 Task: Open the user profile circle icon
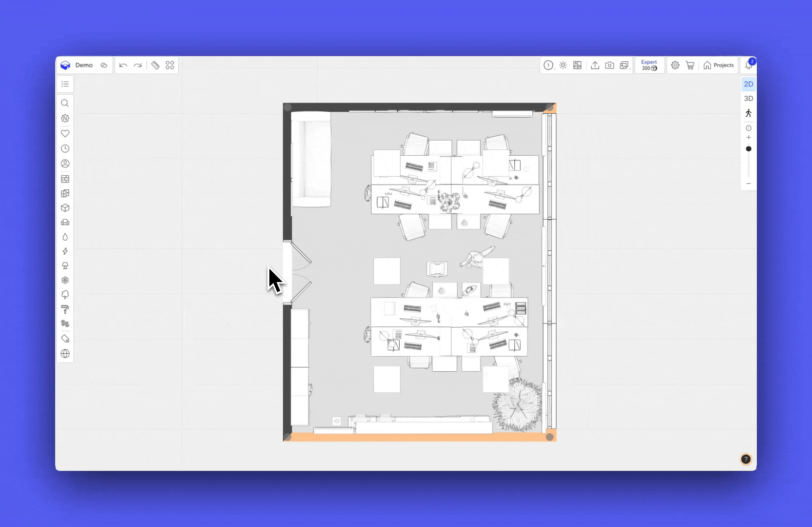tap(65, 163)
